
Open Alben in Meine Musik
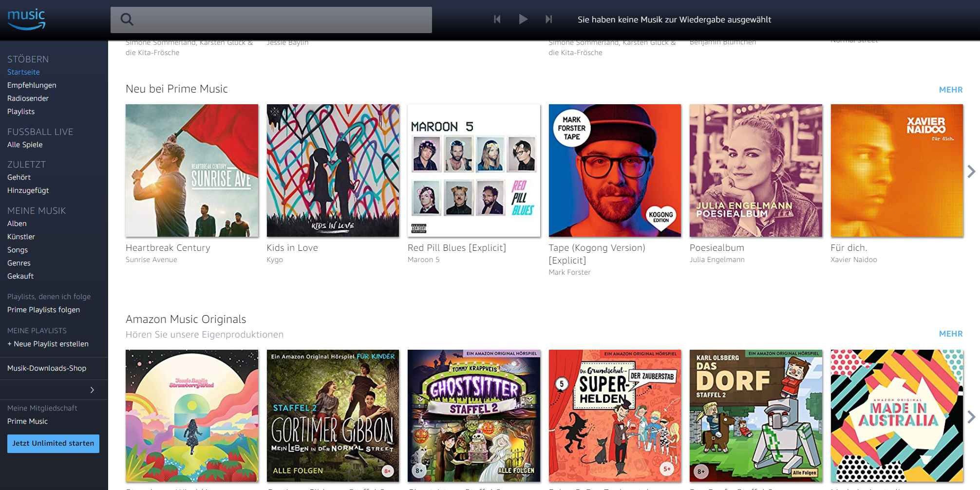click(x=17, y=224)
